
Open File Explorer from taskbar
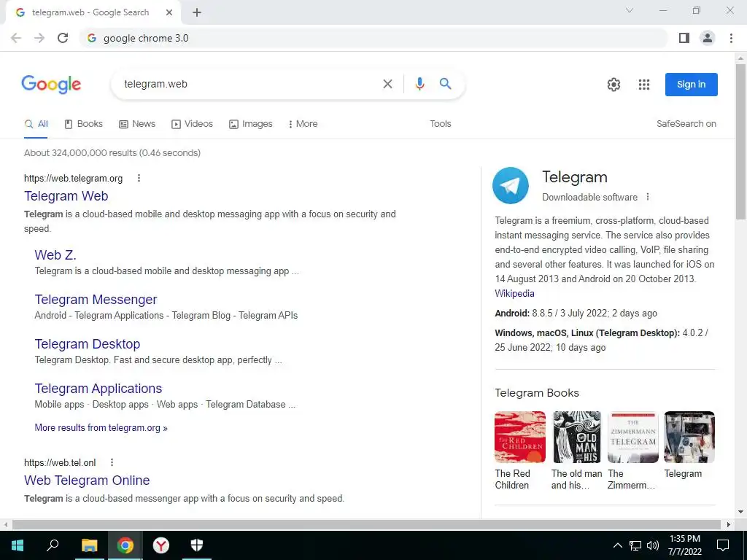[89, 545]
